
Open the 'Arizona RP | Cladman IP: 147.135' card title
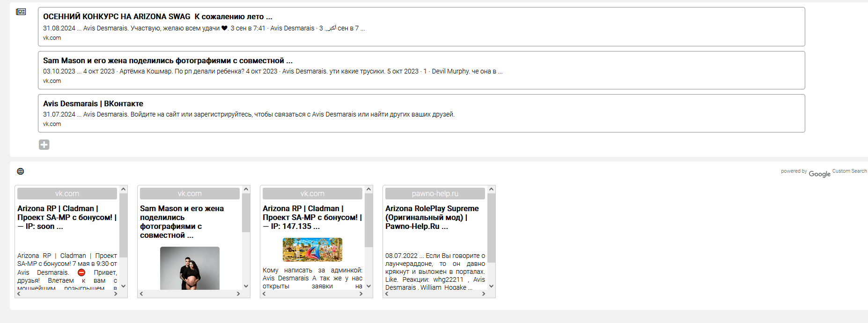click(x=312, y=217)
